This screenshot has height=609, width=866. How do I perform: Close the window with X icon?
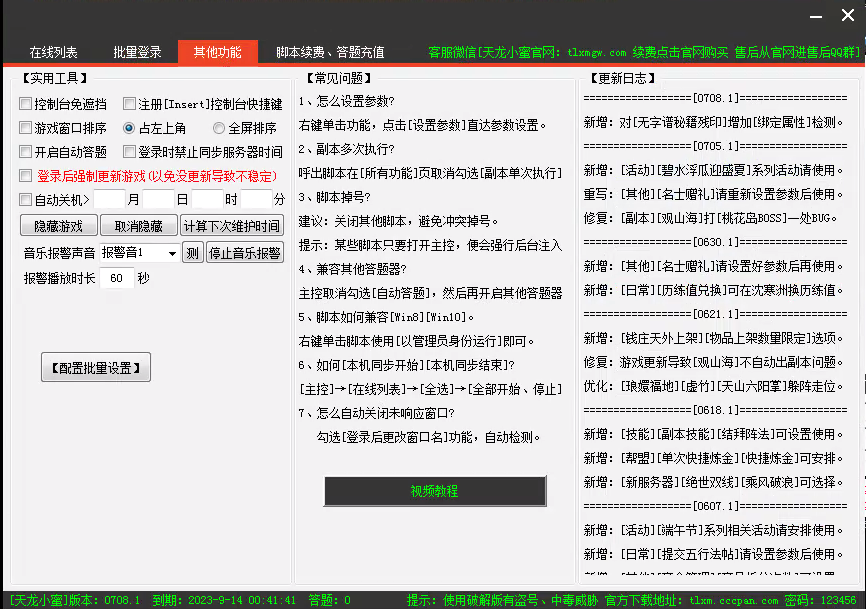click(848, 15)
